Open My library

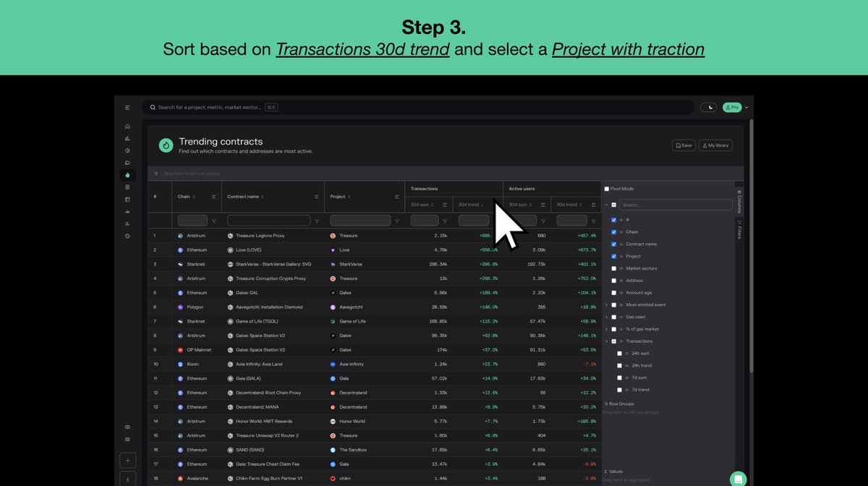point(715,145)
